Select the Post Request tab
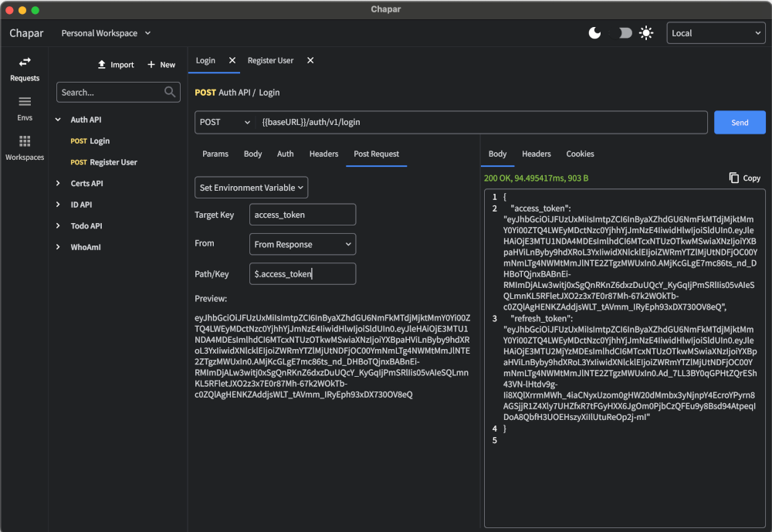Screen dimensions: 772x532 coord(376,154)
